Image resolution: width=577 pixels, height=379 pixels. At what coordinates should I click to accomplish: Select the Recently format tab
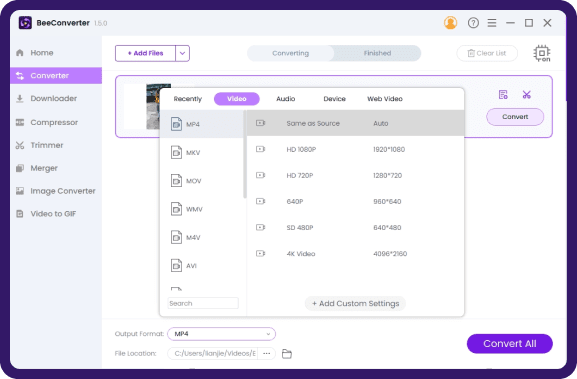point(188,99)
